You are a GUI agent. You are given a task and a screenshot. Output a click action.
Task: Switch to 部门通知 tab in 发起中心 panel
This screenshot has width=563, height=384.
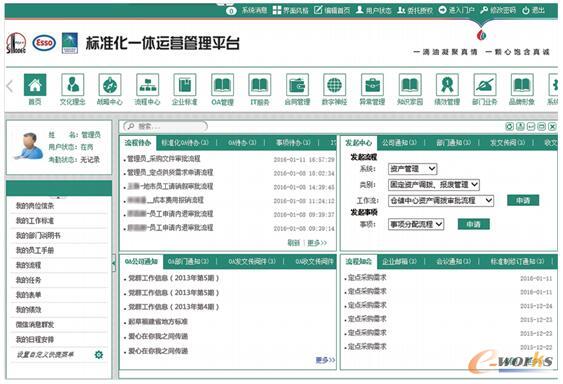(453, 143)
